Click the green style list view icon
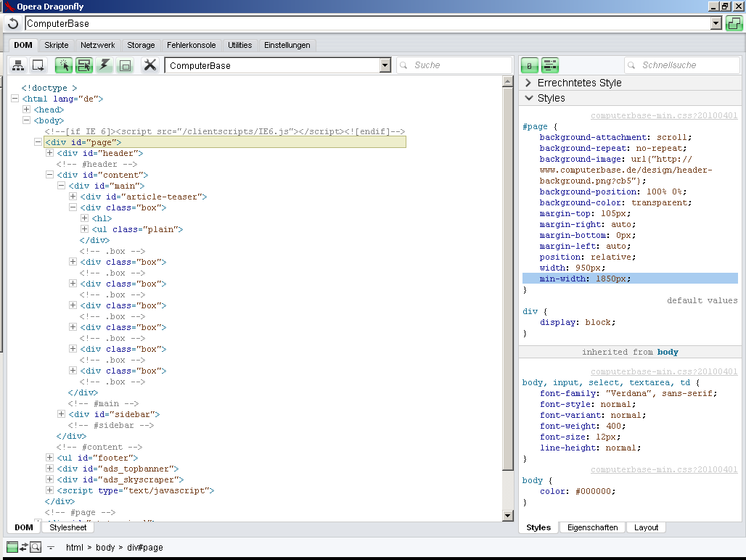Viewport: 746px width, 560px height. 550,65
